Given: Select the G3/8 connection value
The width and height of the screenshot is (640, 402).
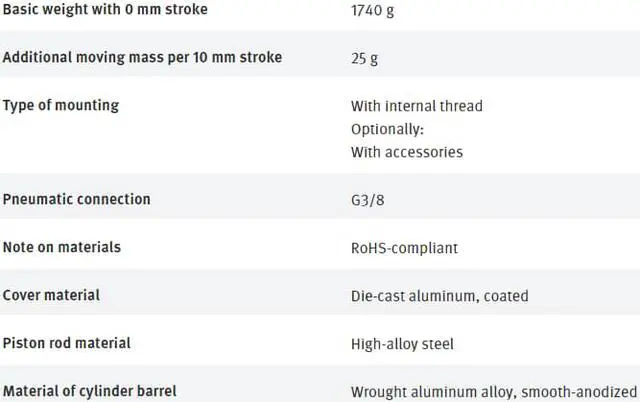Looking at the screenshot, I should click(x=368, y=200).
